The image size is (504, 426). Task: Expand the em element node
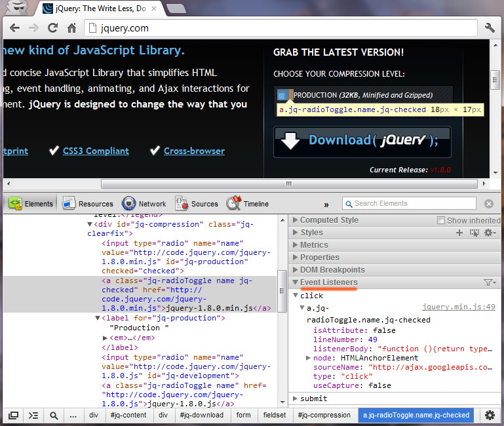(x=105, y=338)
